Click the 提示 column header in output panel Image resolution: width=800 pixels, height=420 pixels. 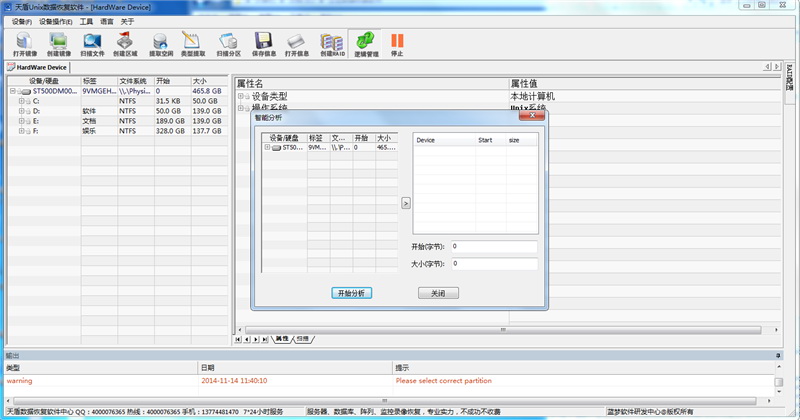pos(582,368)
